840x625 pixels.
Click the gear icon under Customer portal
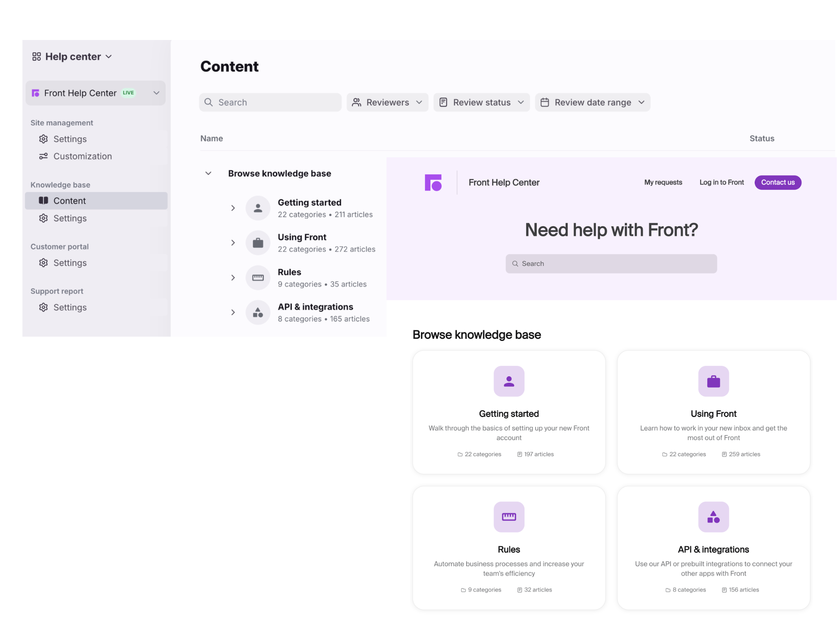coord(43,263)
